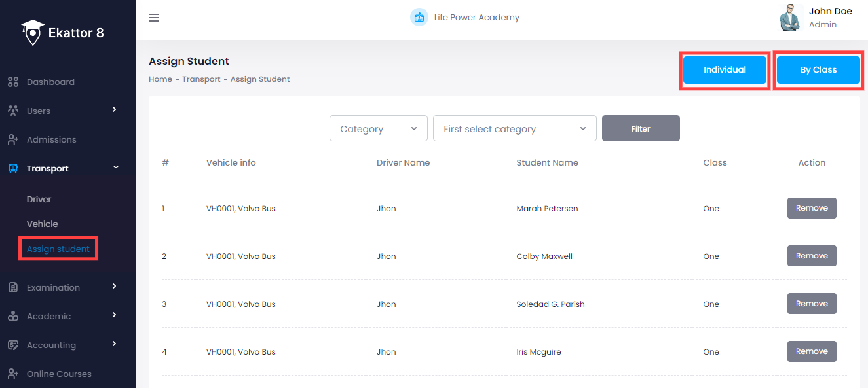This screenshot has width=868, height=388.
Task: Switch to the By Class assignment mode
Action: click(818, 70)
